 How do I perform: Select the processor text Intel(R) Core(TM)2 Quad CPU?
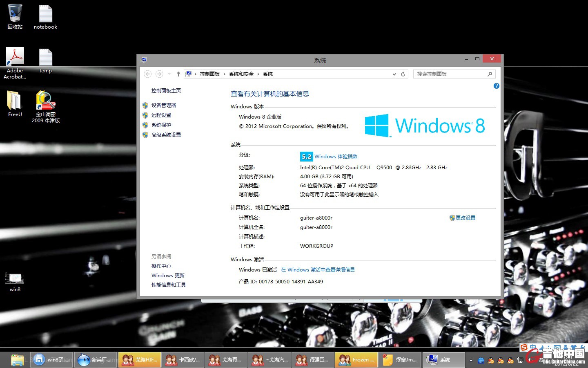(335, 168)
